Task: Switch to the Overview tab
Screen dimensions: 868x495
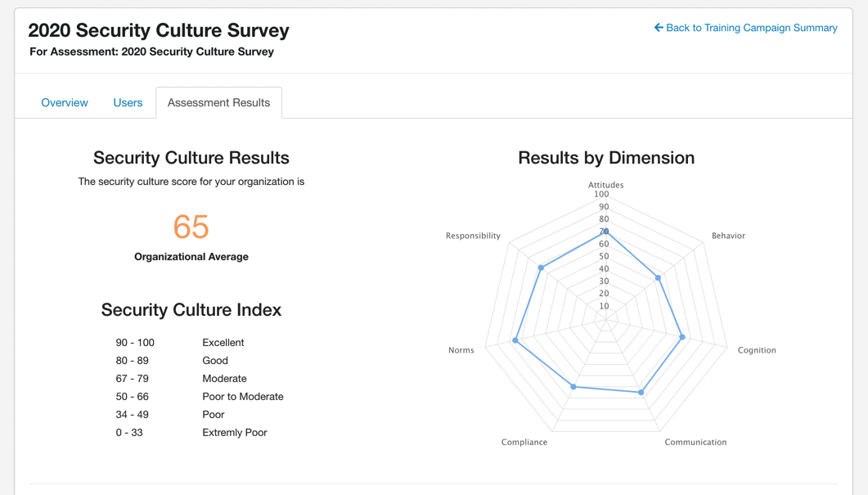Action: (x=65, y=102)
